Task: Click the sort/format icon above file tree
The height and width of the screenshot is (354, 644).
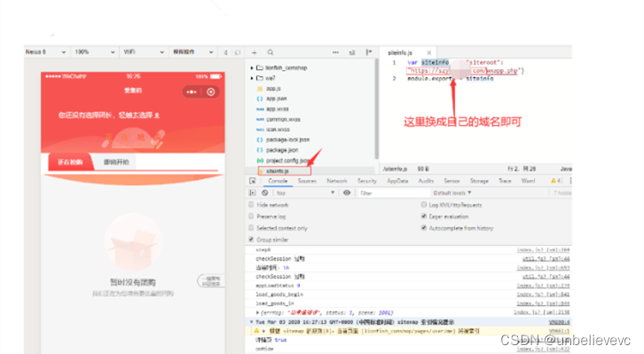Action: (352, 52)
